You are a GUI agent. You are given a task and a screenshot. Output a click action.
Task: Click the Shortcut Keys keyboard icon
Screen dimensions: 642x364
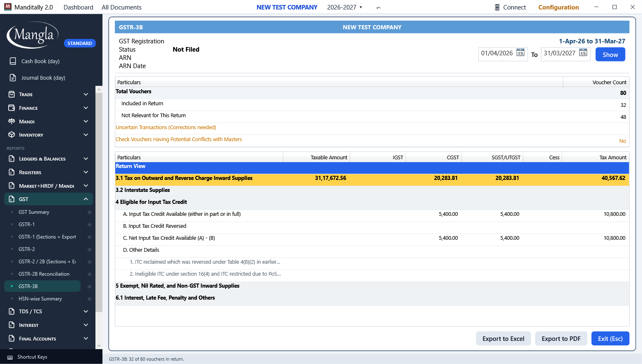(x=10, y=357)
